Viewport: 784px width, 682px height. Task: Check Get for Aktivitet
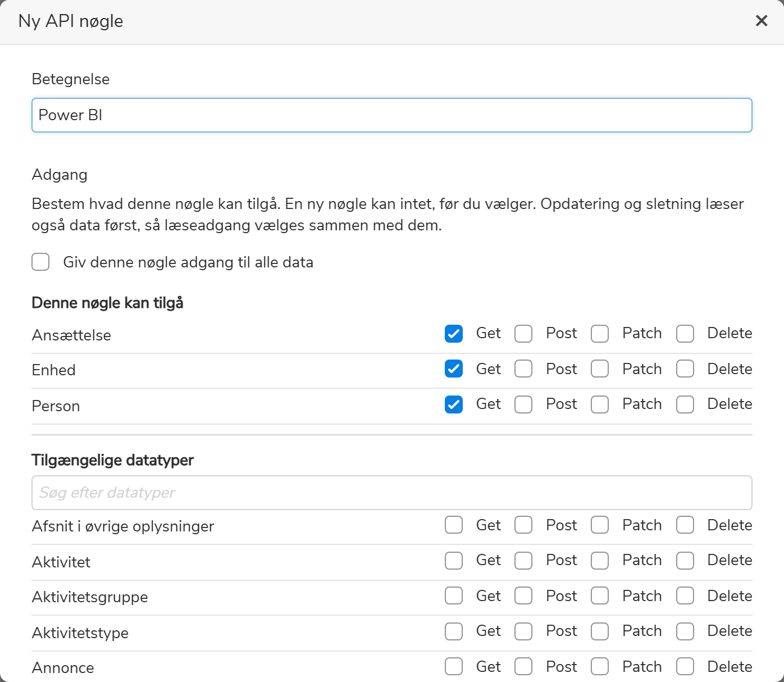pos(454,561)
